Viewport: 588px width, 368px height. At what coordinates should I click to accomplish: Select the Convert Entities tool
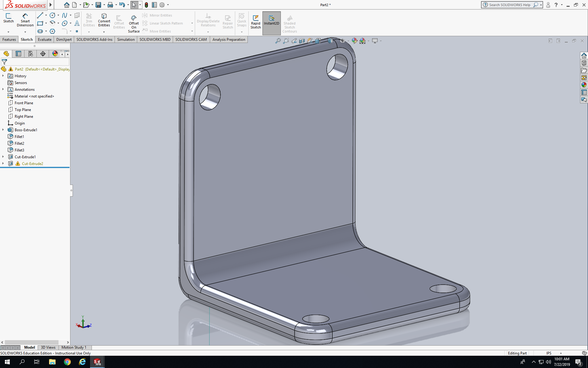point(104,20)
